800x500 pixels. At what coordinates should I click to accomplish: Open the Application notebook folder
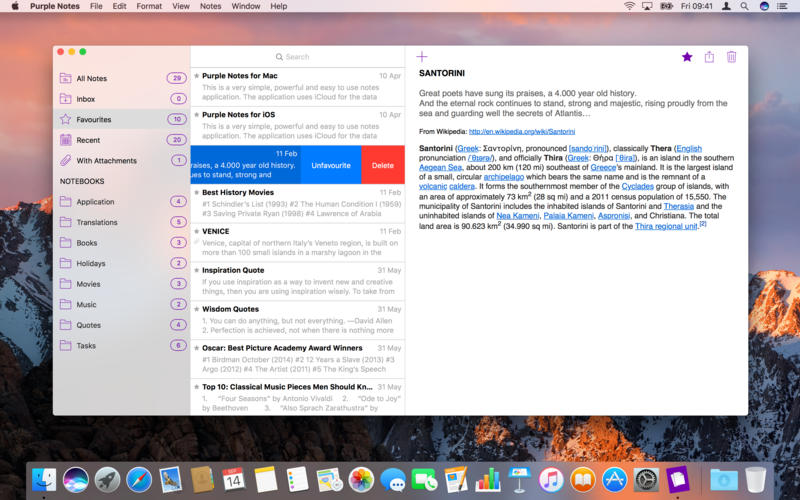pyautogui.click(x=122, y=202)
